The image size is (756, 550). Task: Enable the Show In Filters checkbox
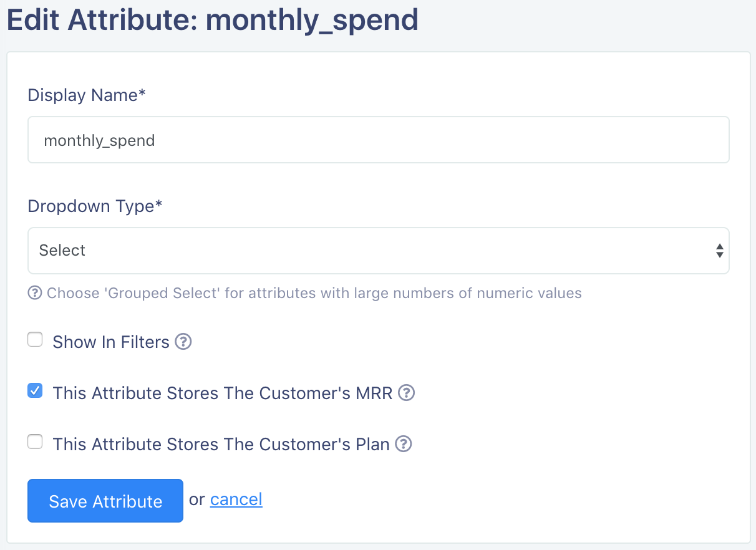pyautogui.click(x=35, y=340)
